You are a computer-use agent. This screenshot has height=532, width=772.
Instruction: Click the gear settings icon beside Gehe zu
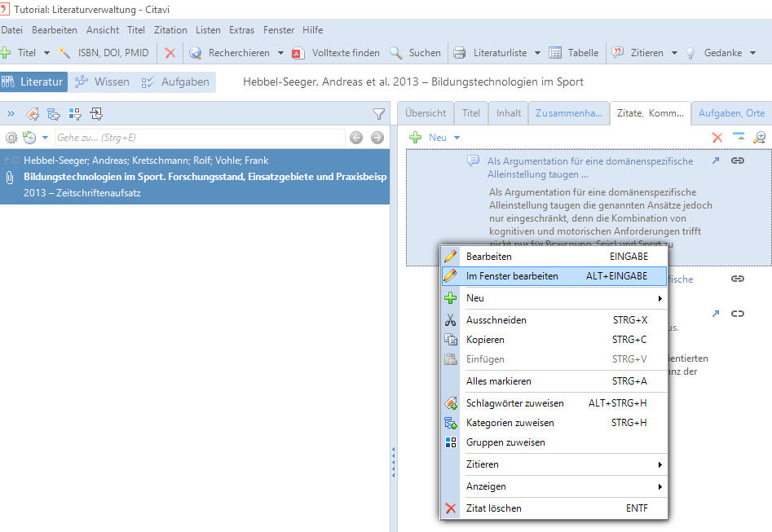point(11,138)
